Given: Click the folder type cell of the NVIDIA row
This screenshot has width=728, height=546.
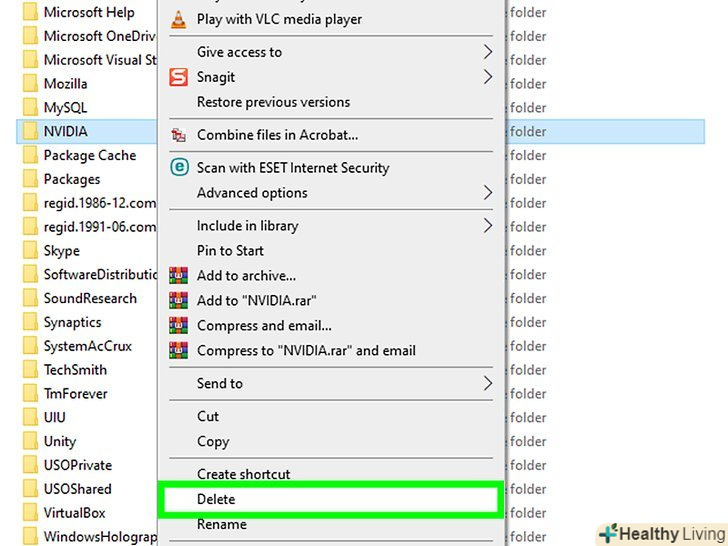Looking at the screenshot, I should 528,131.
